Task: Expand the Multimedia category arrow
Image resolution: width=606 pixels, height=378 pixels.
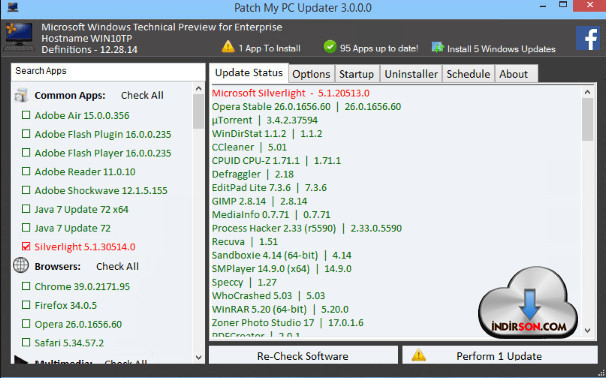Action: tap(21, 361)
